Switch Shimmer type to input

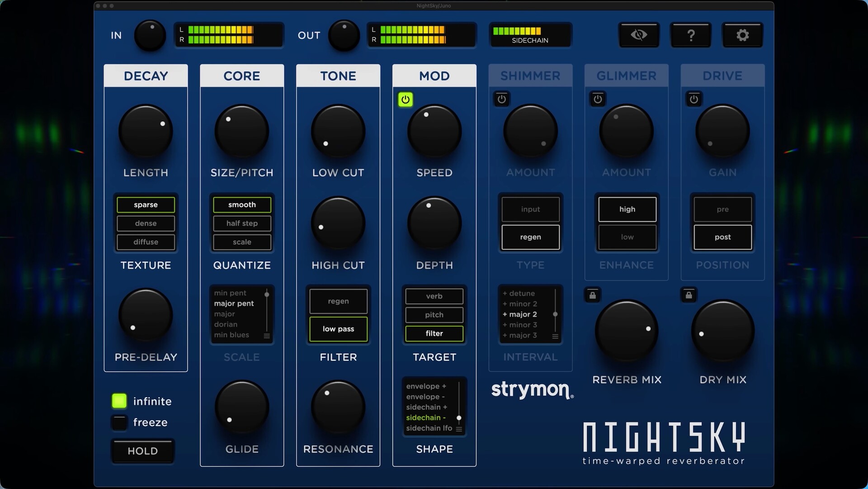530,209
